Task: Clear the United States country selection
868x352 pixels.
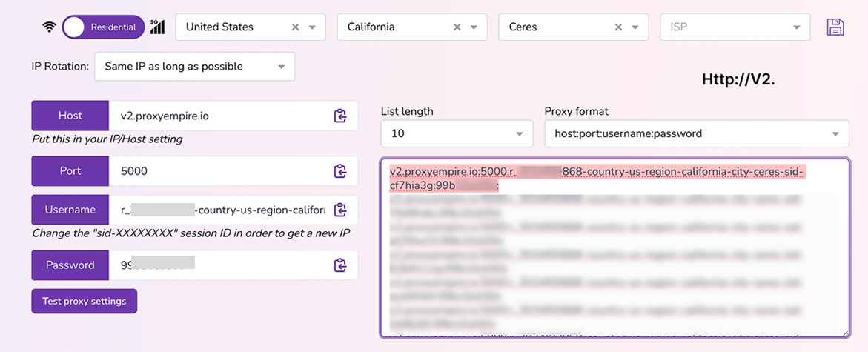Action: [296, 27]
